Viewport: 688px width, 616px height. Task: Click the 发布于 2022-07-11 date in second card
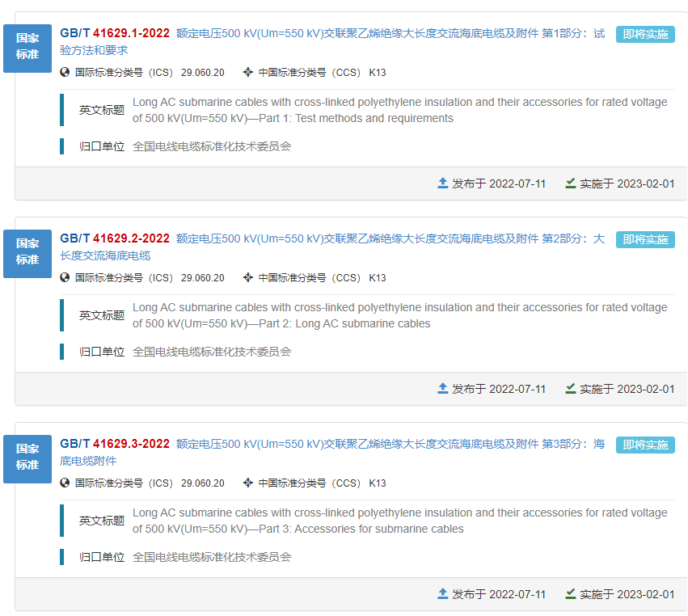498,389
